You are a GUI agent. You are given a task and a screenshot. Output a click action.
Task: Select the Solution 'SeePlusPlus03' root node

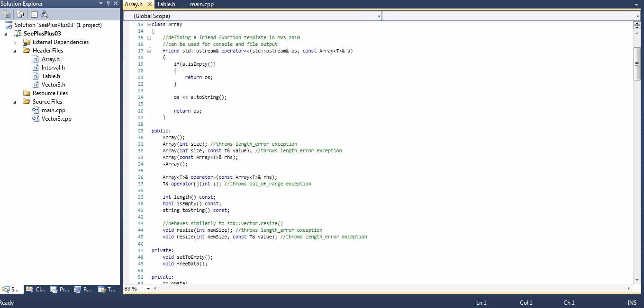(x=58, y=25)
